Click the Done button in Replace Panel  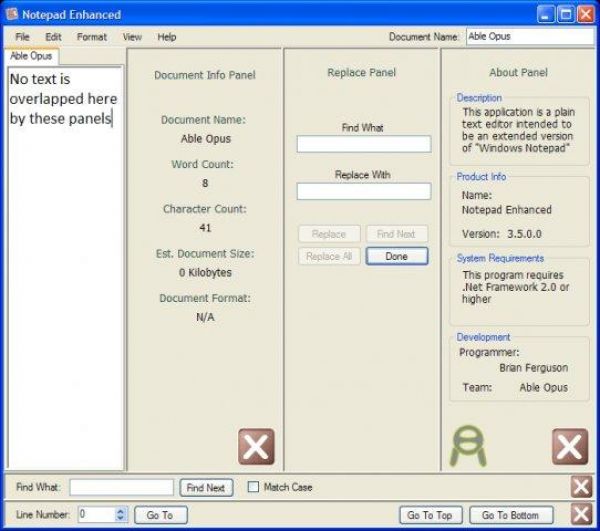tap(397, 256)
